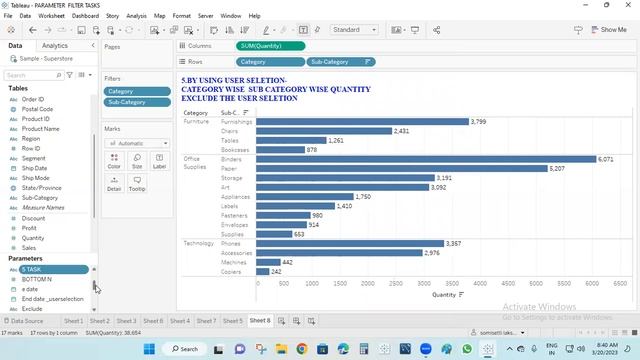Open the Analysis menu
The image size is (640, 360).
click(x=136, y=16)
